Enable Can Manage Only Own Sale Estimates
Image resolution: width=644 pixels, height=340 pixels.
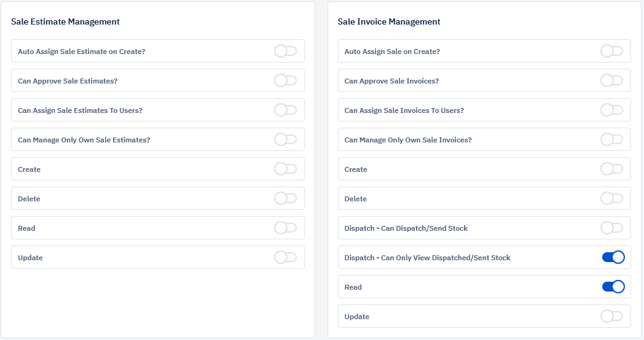286,140
